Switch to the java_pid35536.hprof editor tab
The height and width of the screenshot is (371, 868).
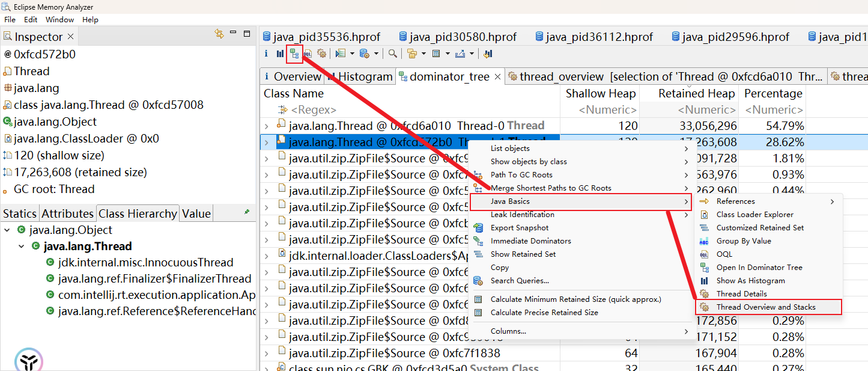click(321, 37)
